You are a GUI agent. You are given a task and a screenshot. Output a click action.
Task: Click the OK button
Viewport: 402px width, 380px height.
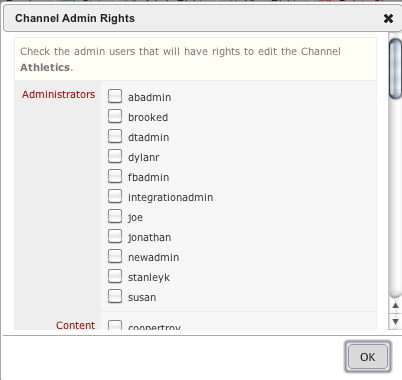pos(368,357)
